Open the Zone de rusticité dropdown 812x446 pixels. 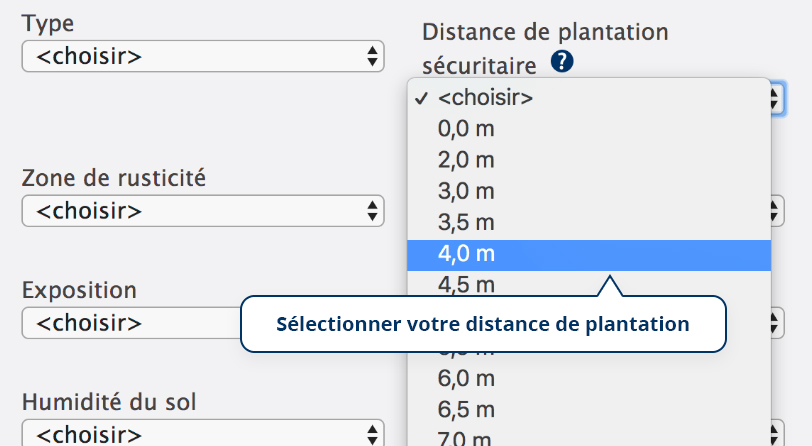point(202,211)
